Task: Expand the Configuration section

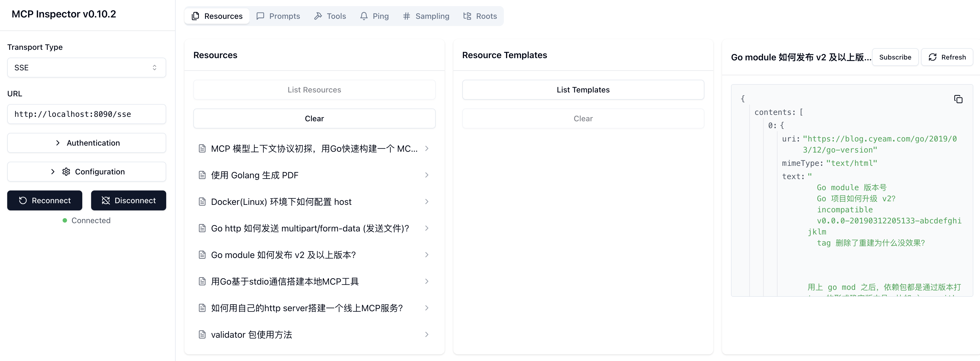Action: click(86, 172)
